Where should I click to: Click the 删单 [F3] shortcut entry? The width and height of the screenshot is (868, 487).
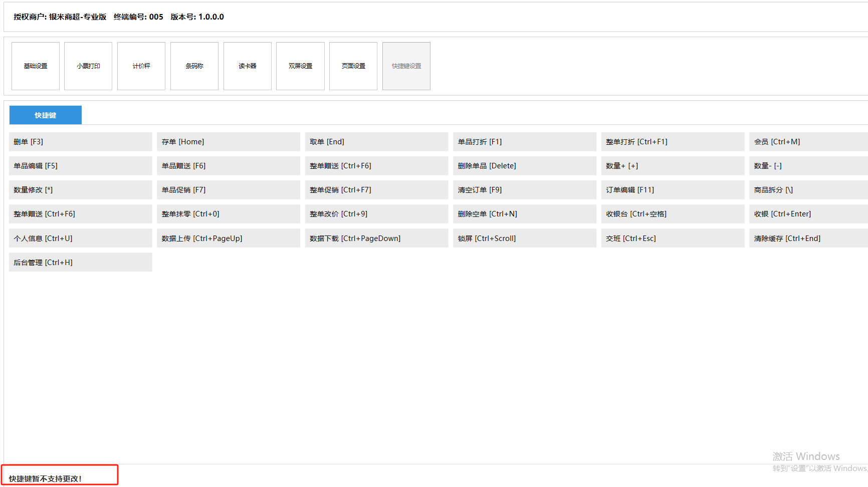80,142
